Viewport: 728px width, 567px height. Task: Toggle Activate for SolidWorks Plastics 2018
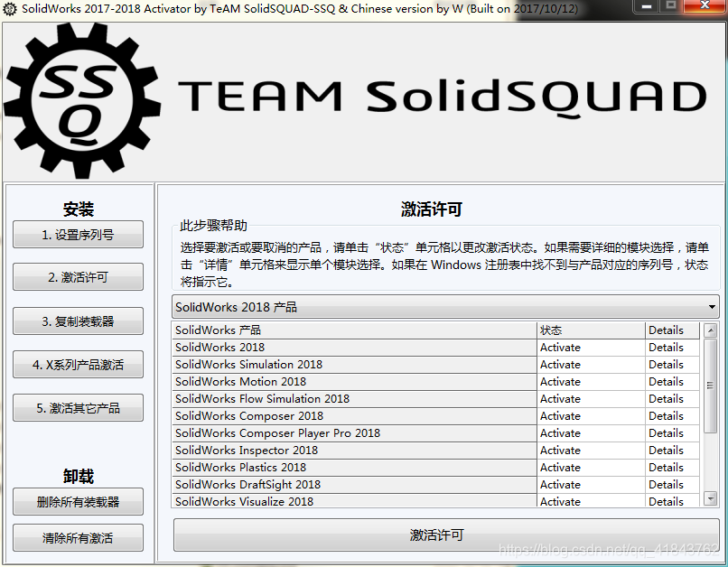point(591,468)
